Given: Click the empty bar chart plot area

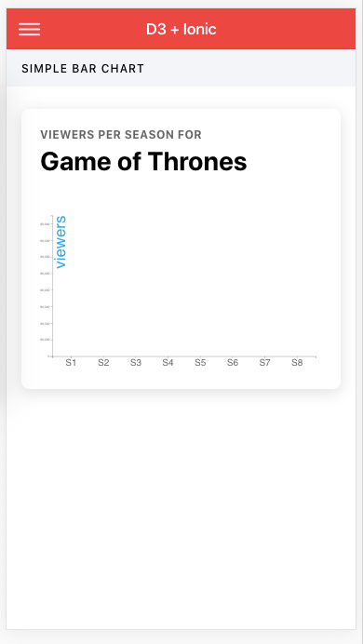Looking at the screenshot, I should 184,286.
